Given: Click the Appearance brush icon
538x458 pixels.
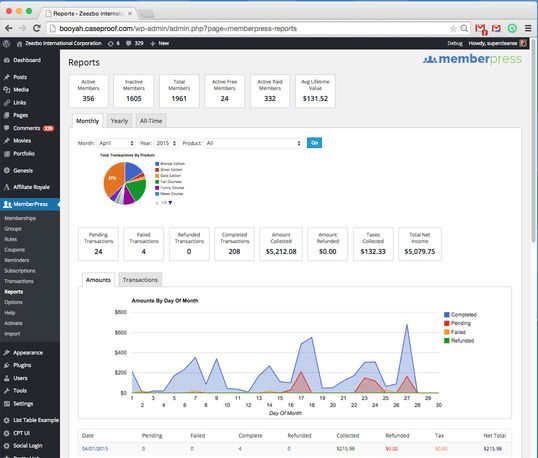Looking at the screenshot, I should click(x=7, y=353).
